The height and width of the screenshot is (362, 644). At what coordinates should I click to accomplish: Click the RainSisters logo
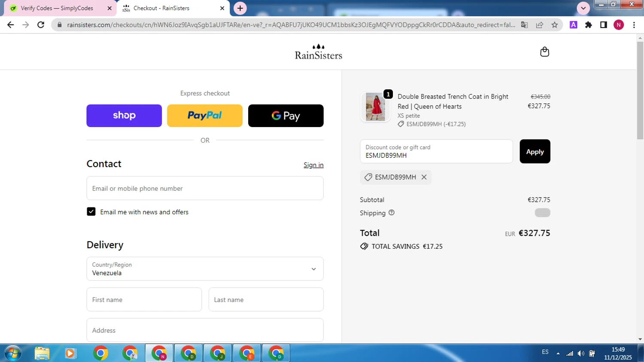[318, 52]
